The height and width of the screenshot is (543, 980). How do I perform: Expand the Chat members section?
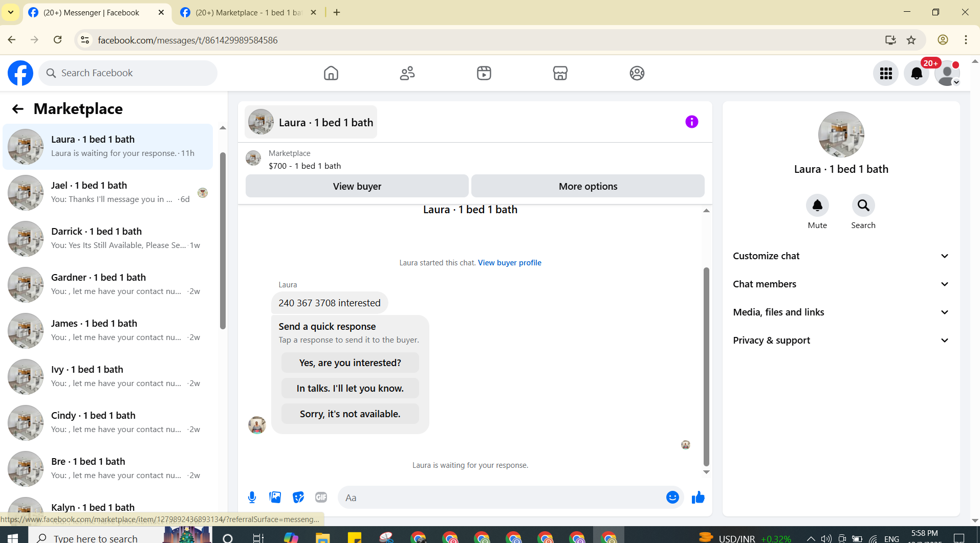(x=841, y=284)
